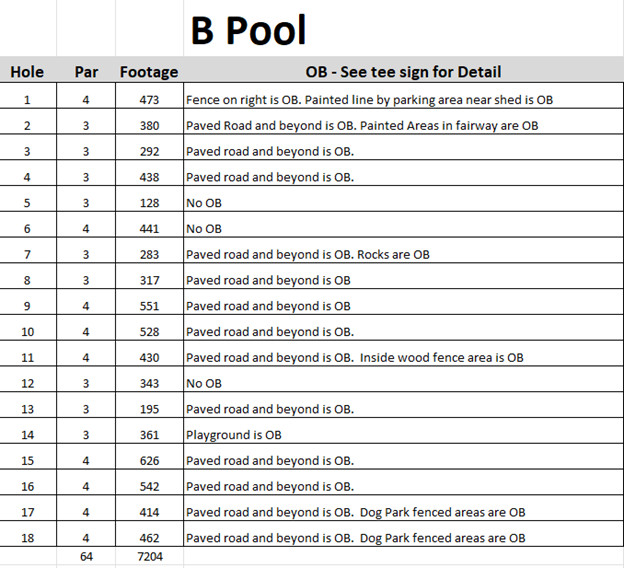The image size is (624, 568).
Task: Click the Rocks are OB description cell
Action: 307,255
